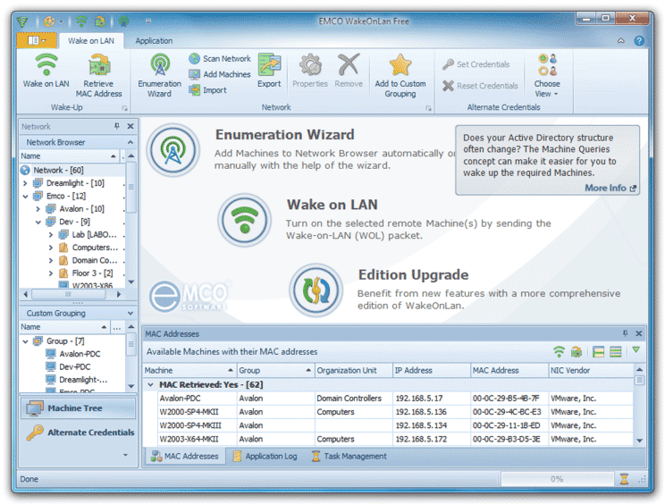Sort by the NIC Vendor column header
The width and height of the screenshot is (665, 504).
591,370
